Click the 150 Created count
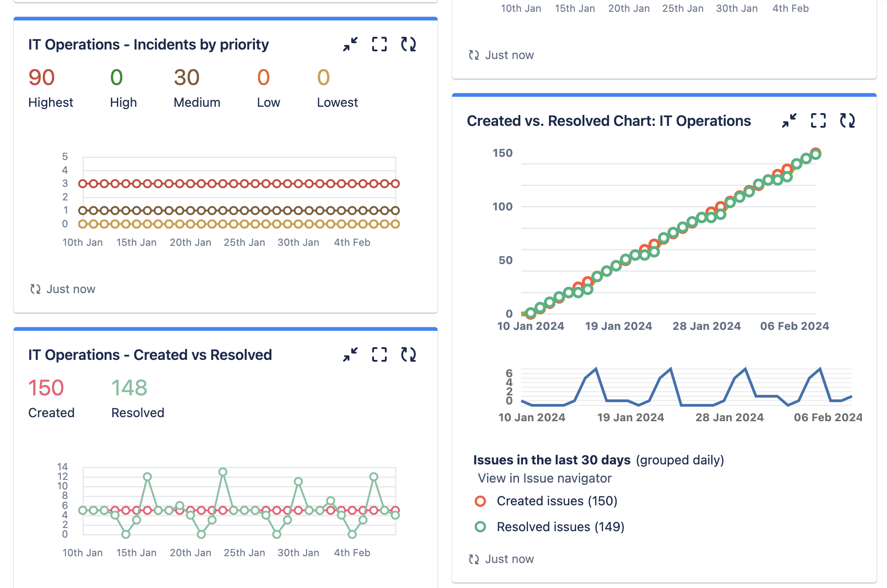Viewport: 887px width, 588px height. (x=46, y=388)
